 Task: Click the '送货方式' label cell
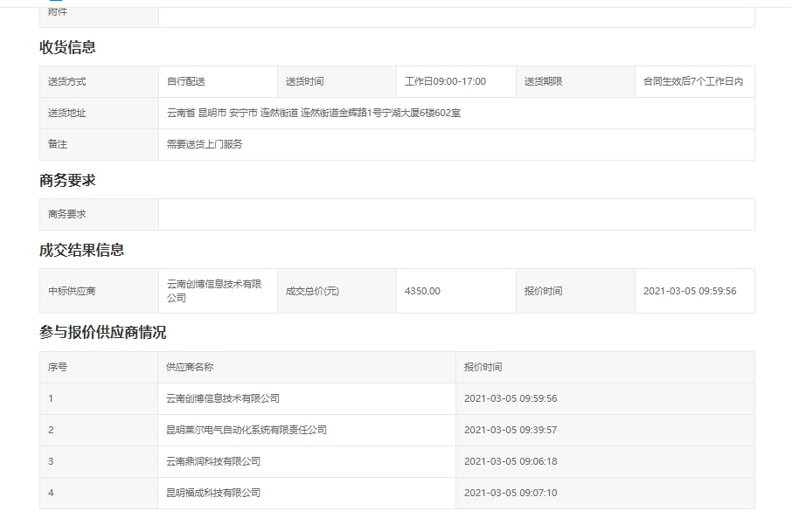(99, 81)
